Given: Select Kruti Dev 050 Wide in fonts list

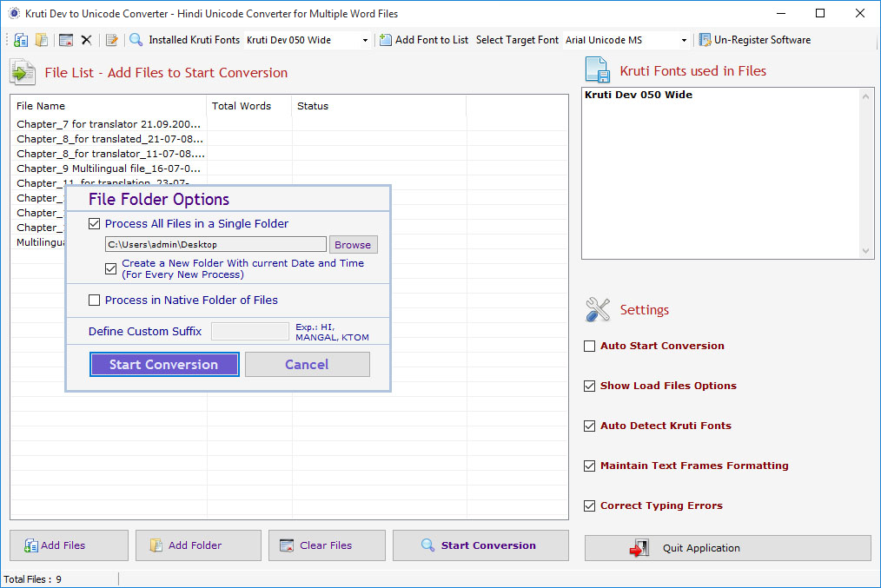Looking at the screenshot, I should [639, 95].
